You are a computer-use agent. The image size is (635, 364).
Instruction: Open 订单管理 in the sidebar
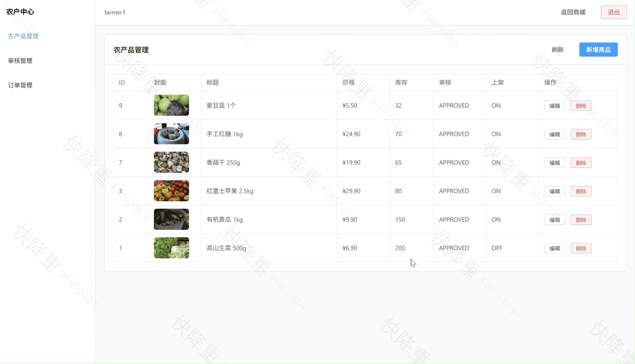pos(20,85)
